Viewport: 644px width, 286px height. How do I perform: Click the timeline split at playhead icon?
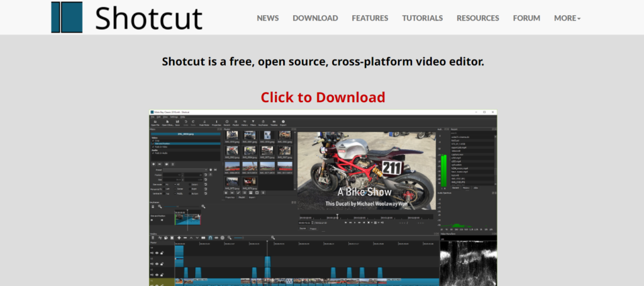pos(203,238)
